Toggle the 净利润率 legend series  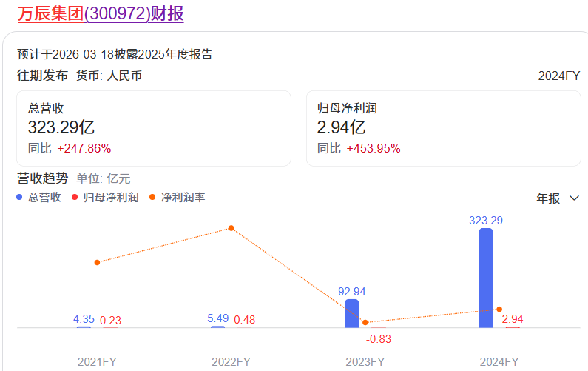point(177,198)
